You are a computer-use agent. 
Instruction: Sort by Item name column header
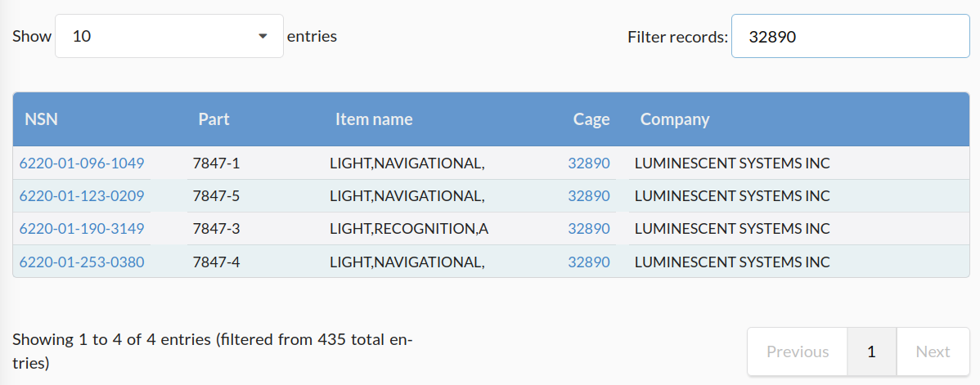pos(374,119)
